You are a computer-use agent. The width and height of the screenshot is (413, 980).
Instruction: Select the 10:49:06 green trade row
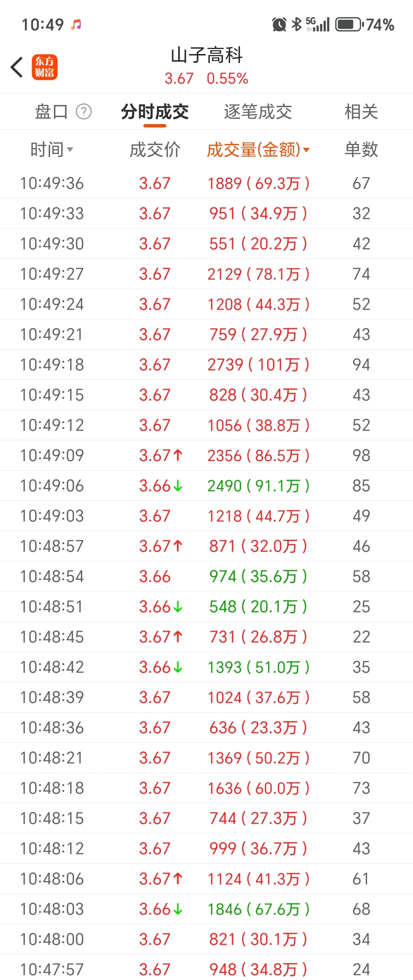pos(206,485)
